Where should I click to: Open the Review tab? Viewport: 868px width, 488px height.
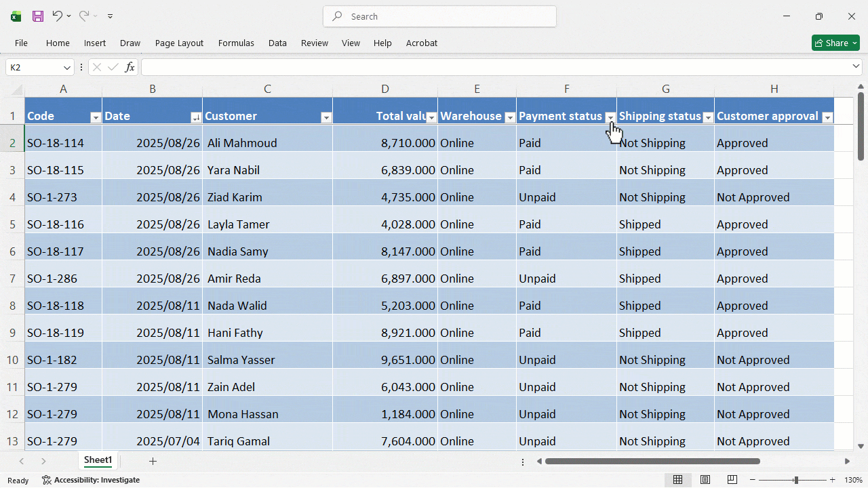point(315,43)
